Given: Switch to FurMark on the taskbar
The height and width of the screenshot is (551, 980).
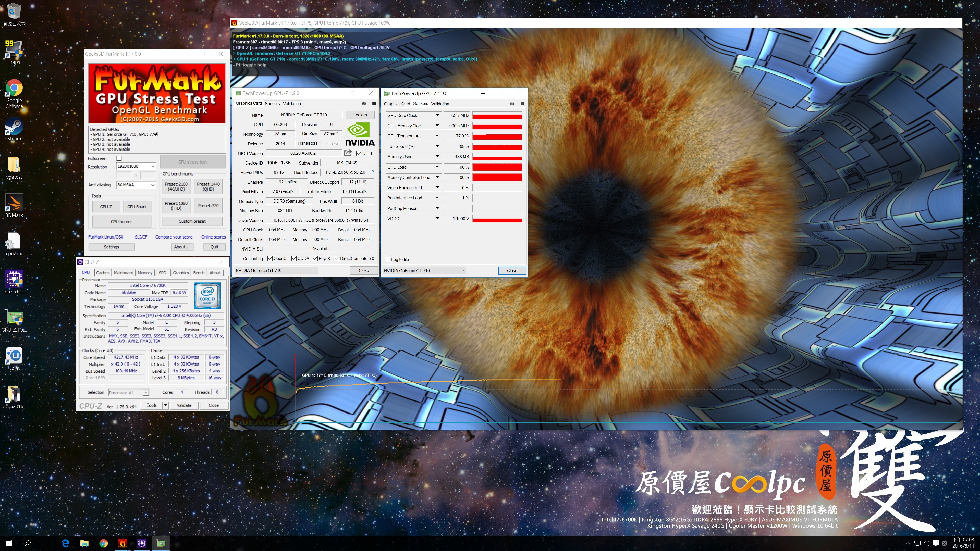Looking at the screenshot, I should coord(122,543).
